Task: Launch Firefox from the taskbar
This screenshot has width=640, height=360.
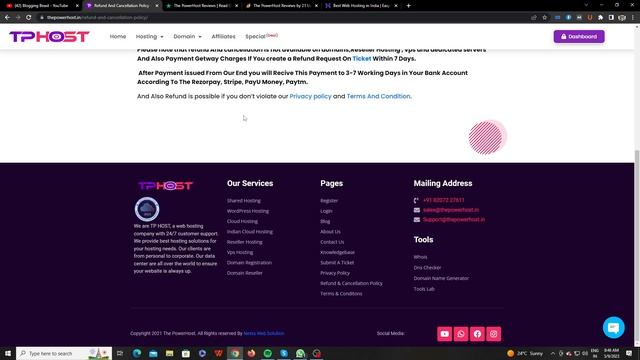Action: (251, 353)
